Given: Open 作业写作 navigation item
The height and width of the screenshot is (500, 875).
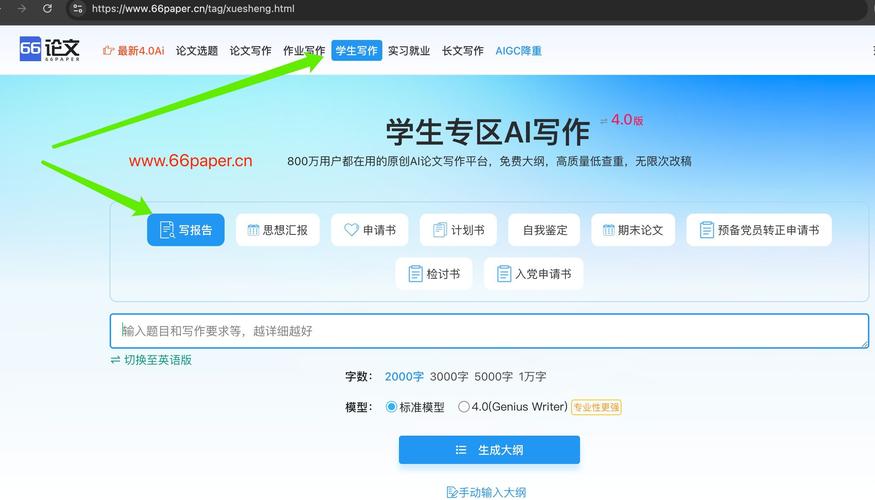Looking at the screenshot, I should (304, 51).
